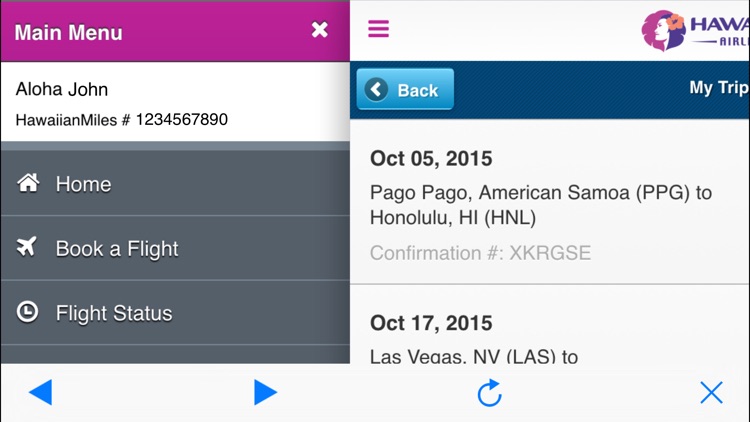Reload the page with the refresh icon
Screen dimensions: 750x422
coord(489,393)
